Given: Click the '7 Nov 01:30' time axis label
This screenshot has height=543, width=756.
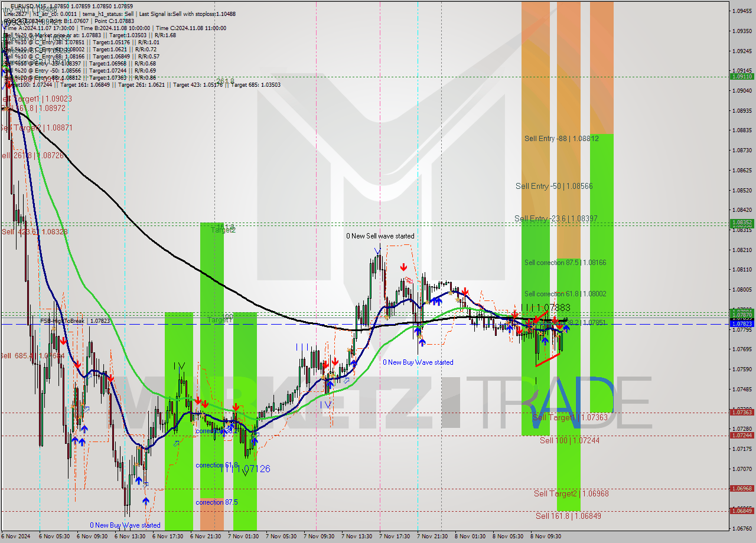Looking at the screenshot, I should coord(244,537).
